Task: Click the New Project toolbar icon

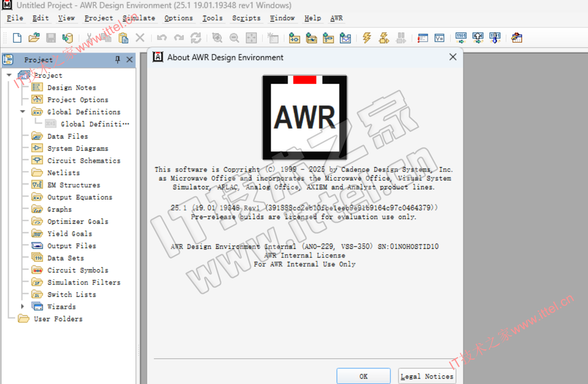Action: click(17, 38)
